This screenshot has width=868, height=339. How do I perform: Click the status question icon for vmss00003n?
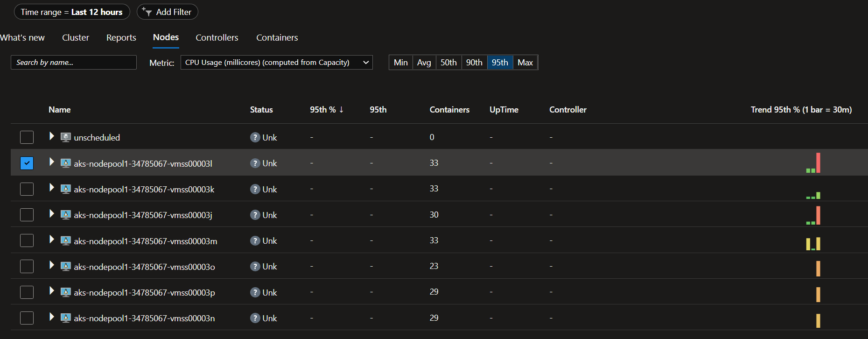(255, 318)
